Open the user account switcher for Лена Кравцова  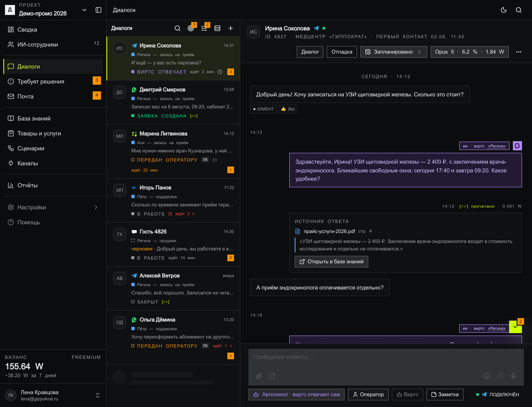click(97, 395)
